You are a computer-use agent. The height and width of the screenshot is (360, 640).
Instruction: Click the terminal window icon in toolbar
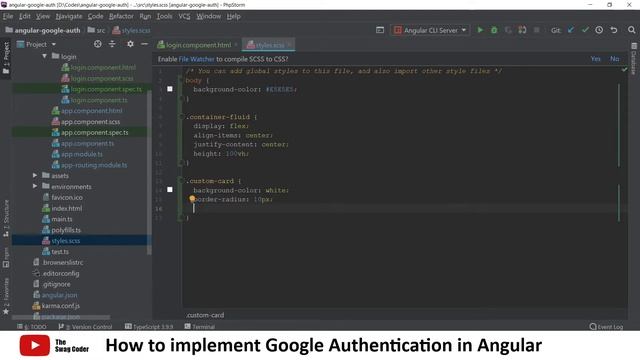click(x=380, y=30)
